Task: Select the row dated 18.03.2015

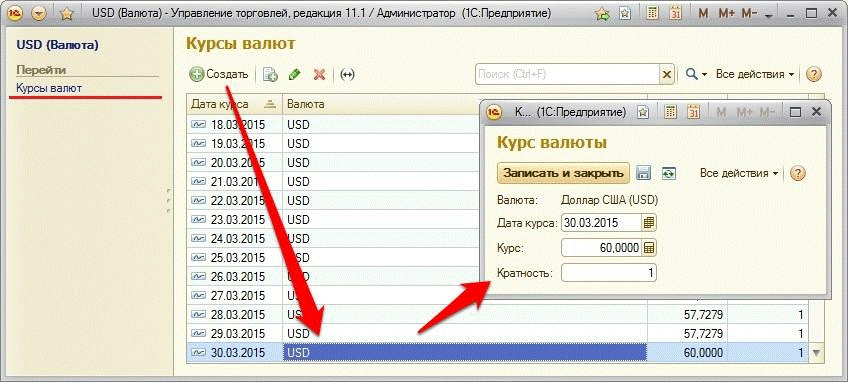Action: 334,124
